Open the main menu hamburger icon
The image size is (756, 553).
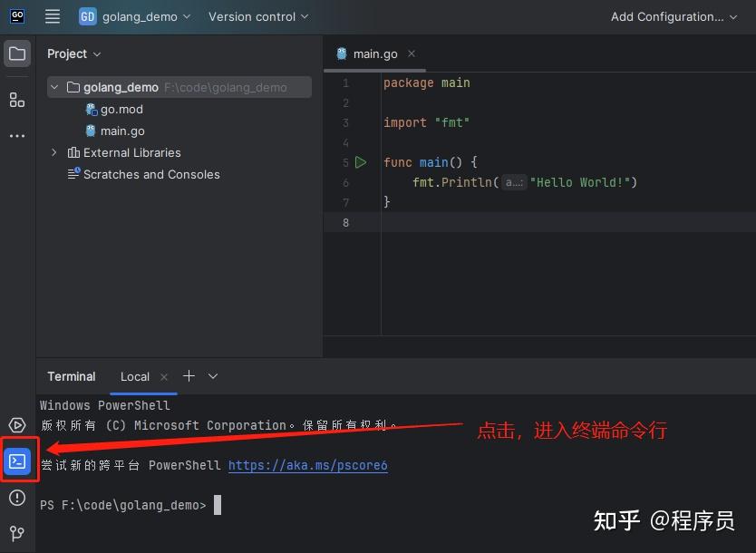(x=52, y=15)
